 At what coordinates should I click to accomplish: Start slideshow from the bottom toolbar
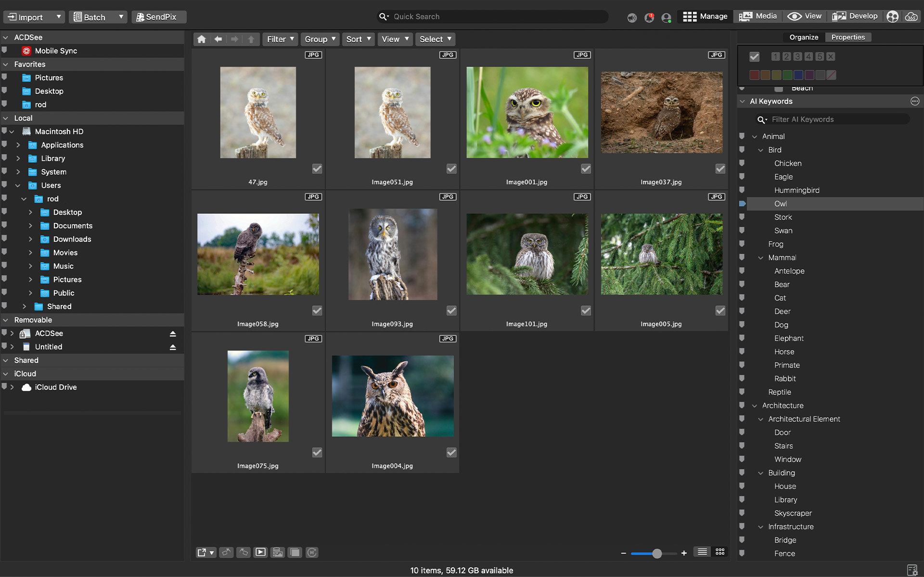260,552
